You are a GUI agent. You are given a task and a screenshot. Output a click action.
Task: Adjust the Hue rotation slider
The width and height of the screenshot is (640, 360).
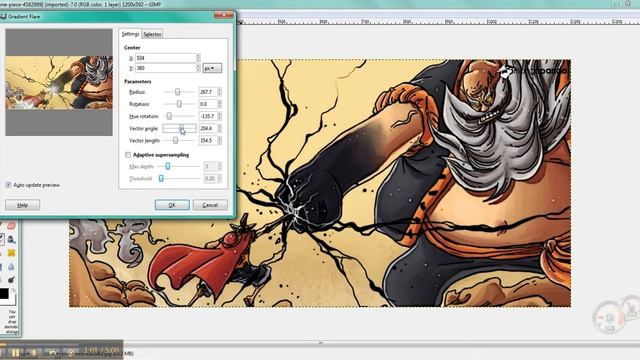pos(169,116)
